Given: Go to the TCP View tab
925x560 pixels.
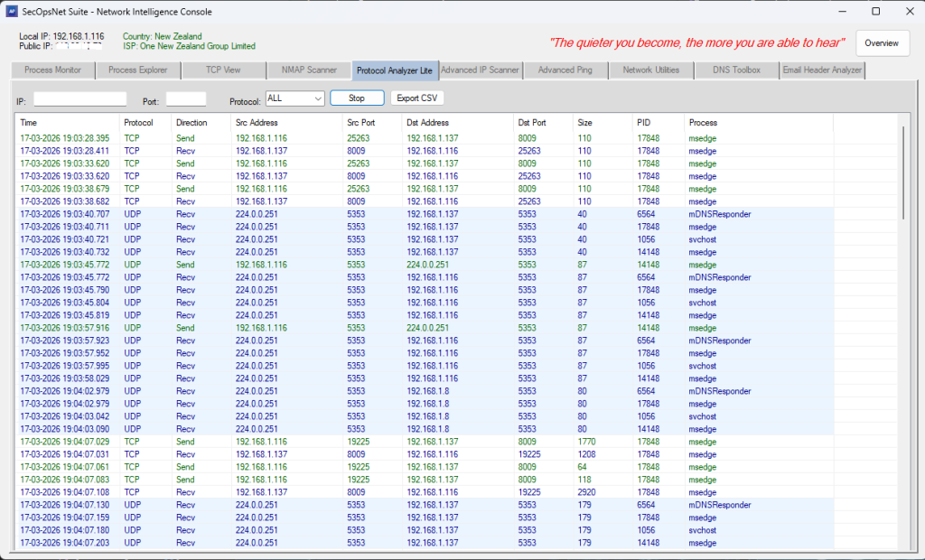Looking at the screenshot, I should 222,70.
